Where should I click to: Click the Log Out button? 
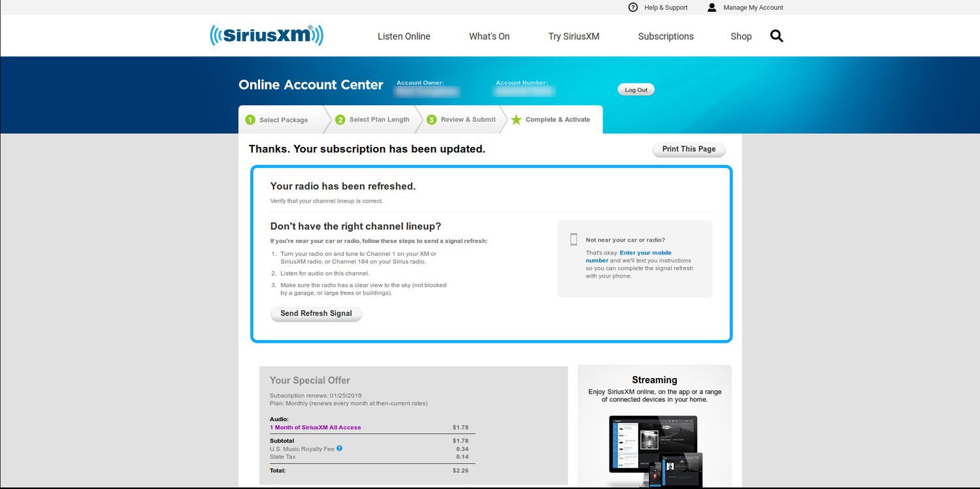(636, 90)
